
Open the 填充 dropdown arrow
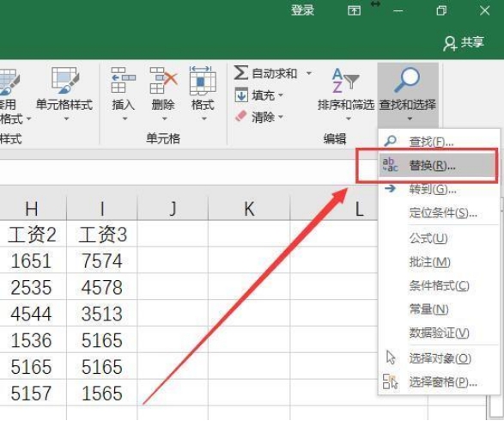281,95
